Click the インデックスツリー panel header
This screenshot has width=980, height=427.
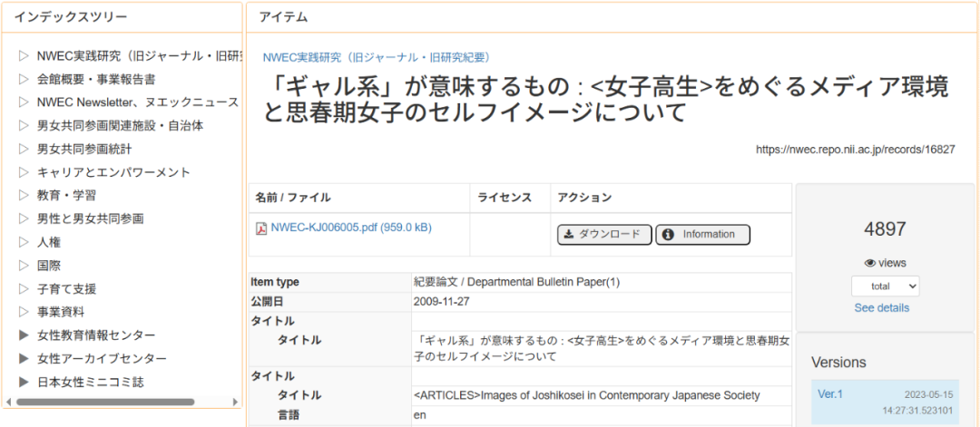71,17
